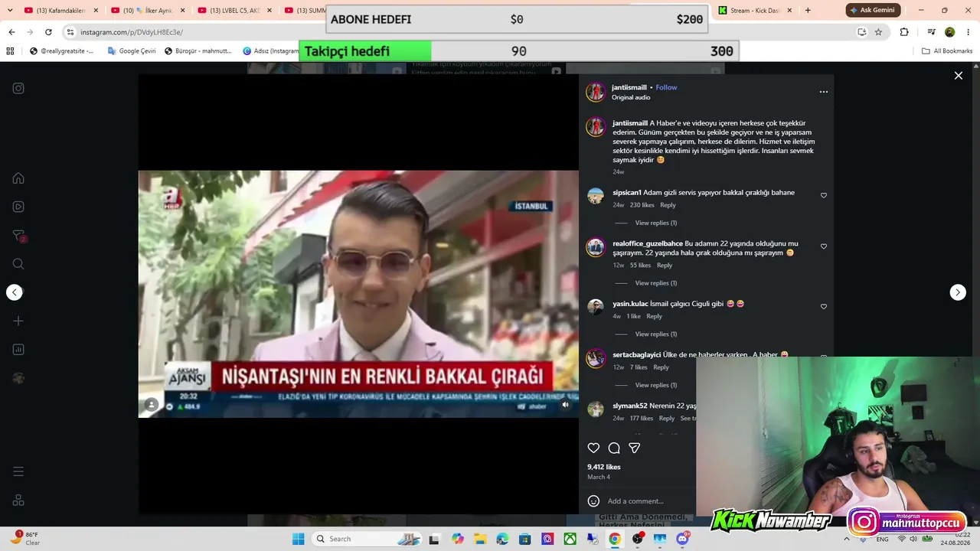Image resolution: width=980 pixels, height=551 pixels.
Task: Toggle video sound with the speaker icon
Action: click(x=566, y=405)
